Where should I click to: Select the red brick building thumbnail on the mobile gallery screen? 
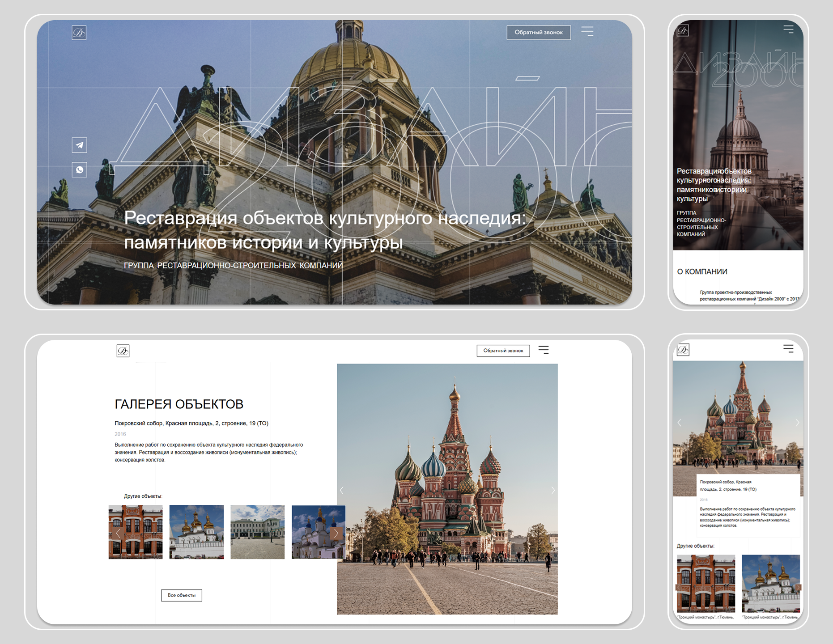(706, 584)
